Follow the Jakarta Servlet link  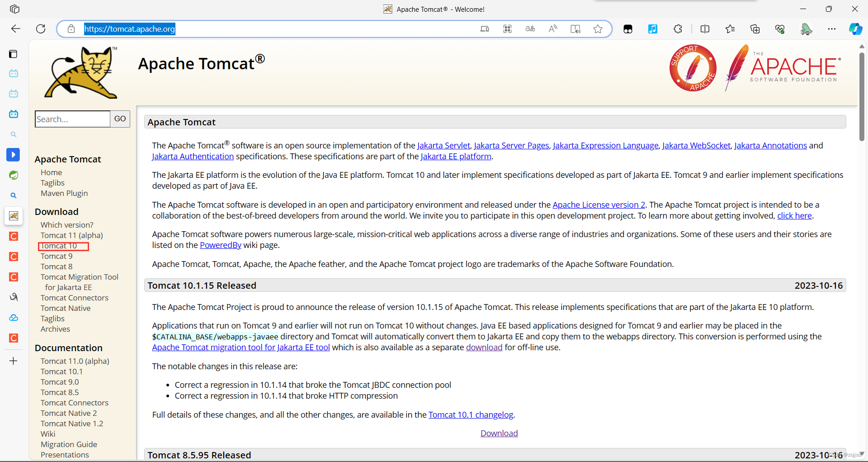443,145
